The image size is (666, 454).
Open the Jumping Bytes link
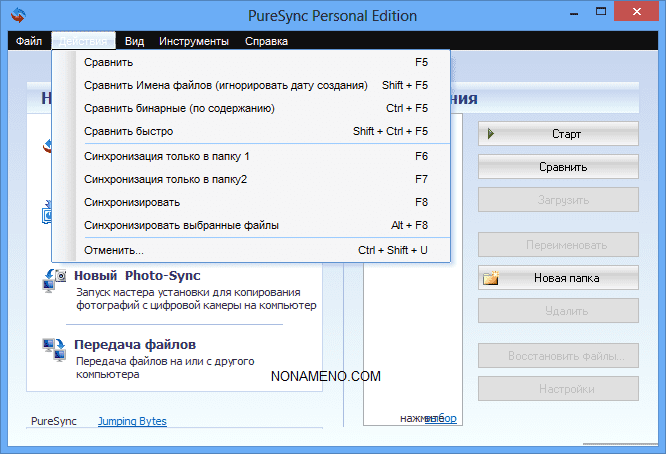click(132, 421)
